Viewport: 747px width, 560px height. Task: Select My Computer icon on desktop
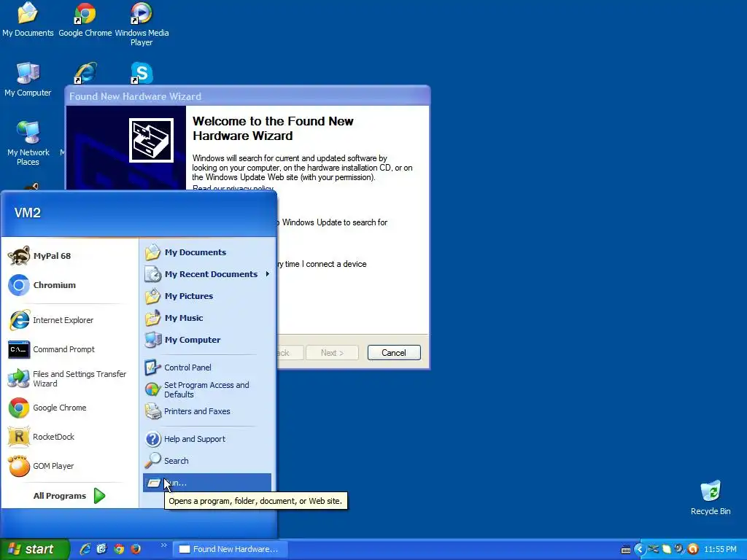coord(28,79)
